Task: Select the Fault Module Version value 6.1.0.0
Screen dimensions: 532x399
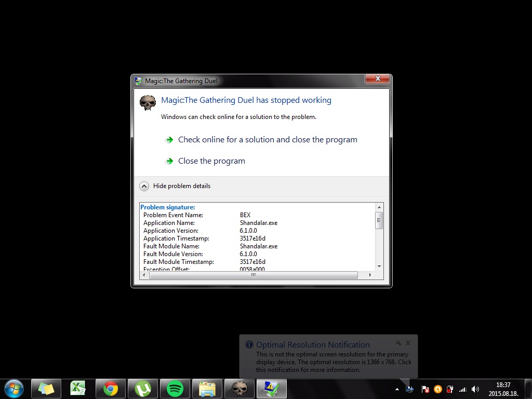Action: pos(248,254)
